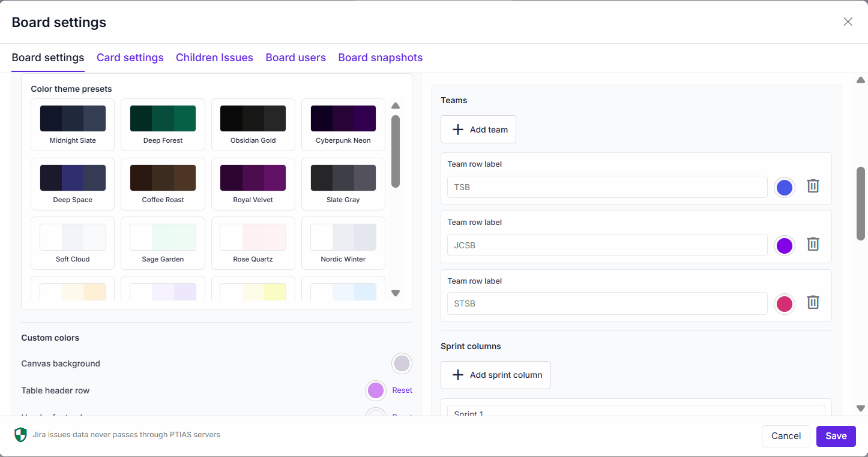This screenshot has height=457, width=868.
Task: Delete the TSB team row
Action: pyautogui.click(x=813, y=186)
